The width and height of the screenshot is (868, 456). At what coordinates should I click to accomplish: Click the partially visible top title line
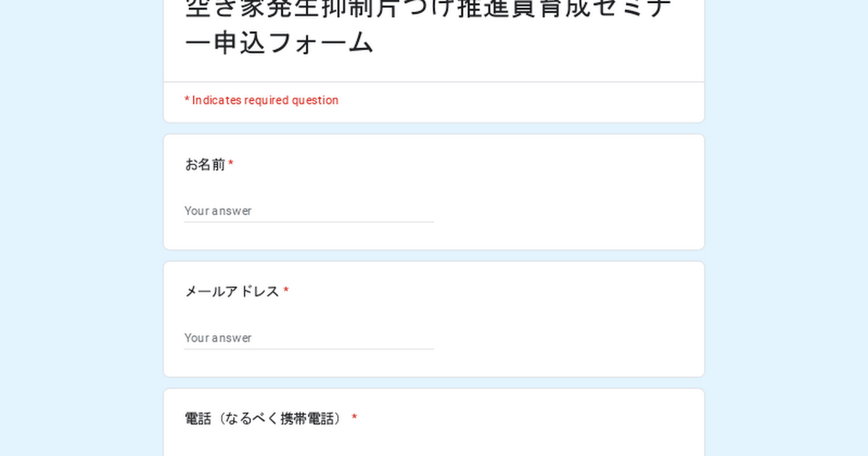[x=428, y=7]
